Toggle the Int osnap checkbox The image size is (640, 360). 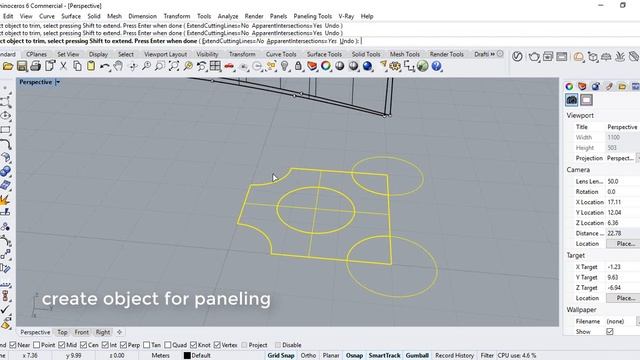point(105,345)
